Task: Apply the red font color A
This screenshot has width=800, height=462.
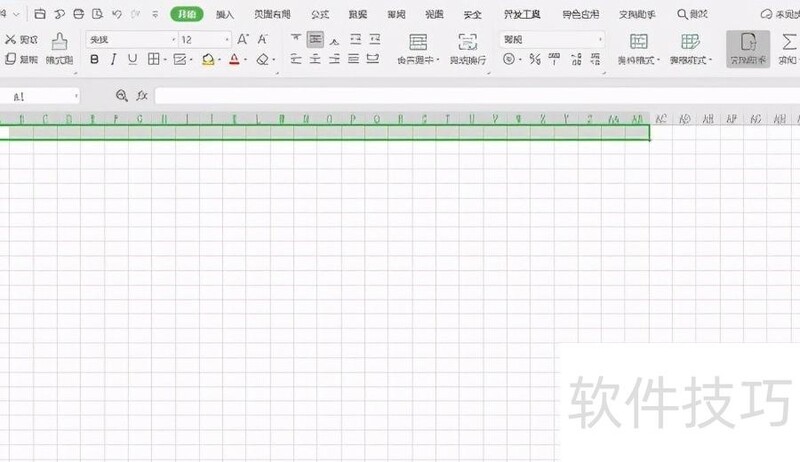Action: [x=234, y=60]
